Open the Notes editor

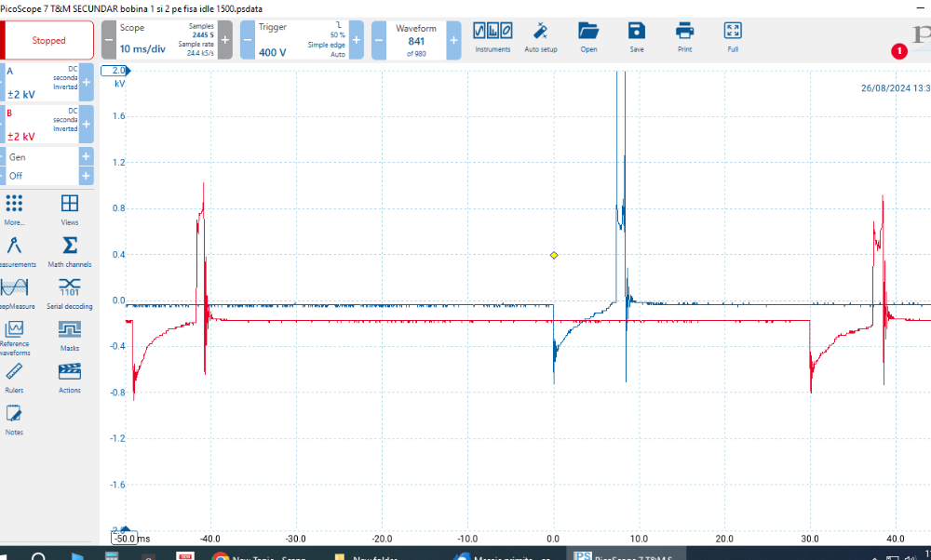pyautogui.click(x=14, y=419)
